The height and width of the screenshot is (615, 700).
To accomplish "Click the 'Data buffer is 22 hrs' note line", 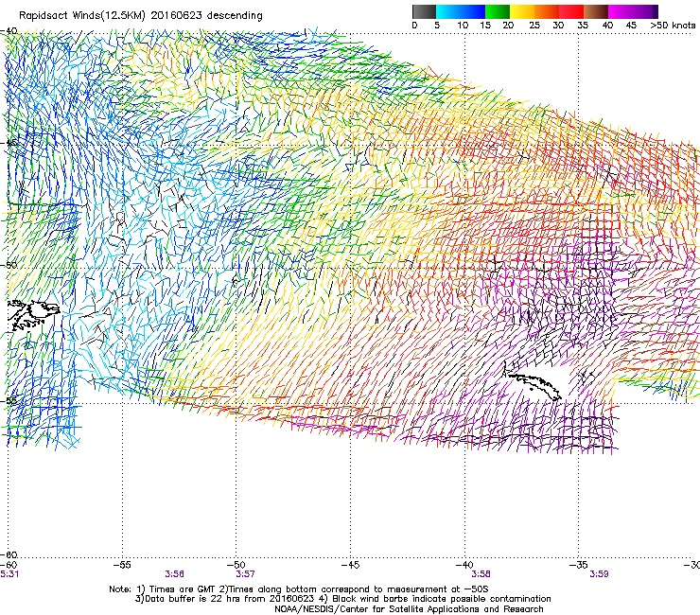I will pos(342,599).
